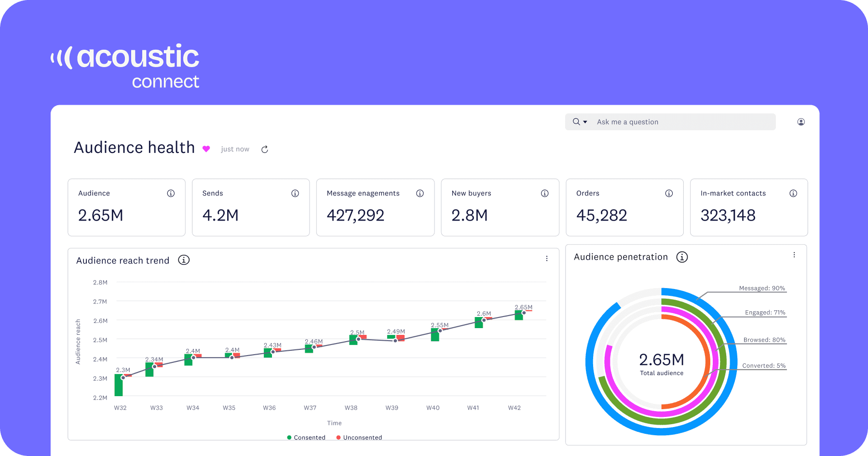Click the 45,282 Orders value
This screenshot has height=456, width=868.
tap(602, 215)
